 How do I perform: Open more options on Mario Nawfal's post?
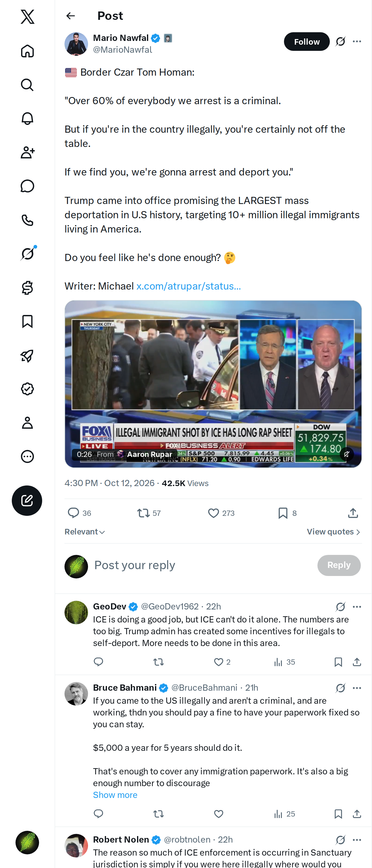point(357,42)
